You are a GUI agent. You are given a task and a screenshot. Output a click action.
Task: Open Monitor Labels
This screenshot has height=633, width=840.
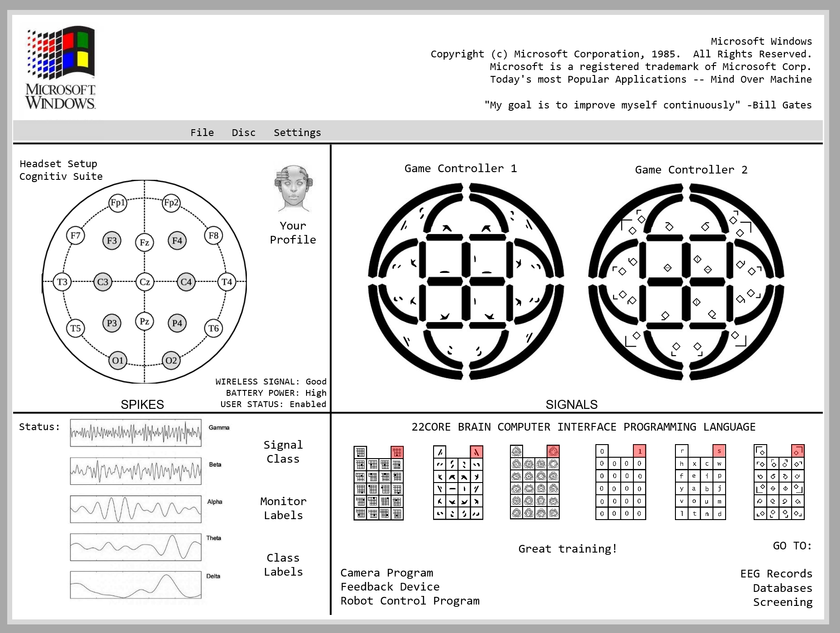(283, 508)
